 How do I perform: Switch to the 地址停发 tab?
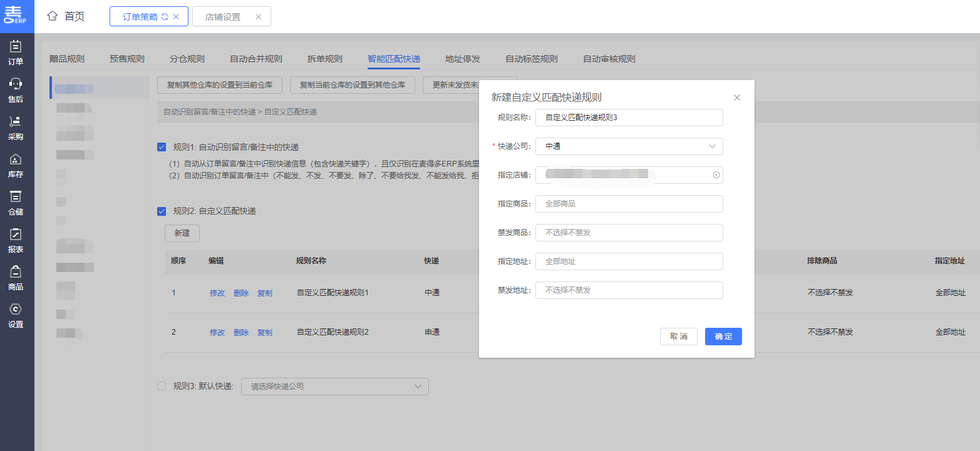[463, 59]
